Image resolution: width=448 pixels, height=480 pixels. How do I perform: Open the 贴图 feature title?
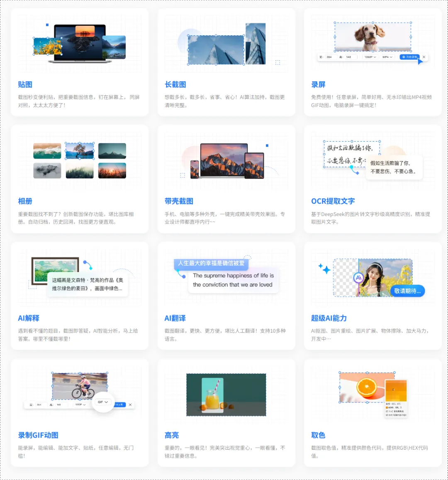(25, 84)
